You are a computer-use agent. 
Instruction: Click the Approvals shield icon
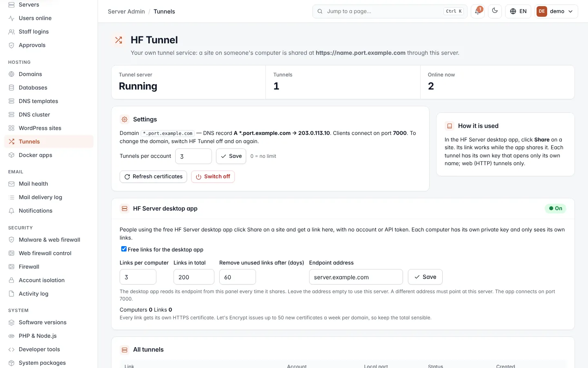click(11, 45)
